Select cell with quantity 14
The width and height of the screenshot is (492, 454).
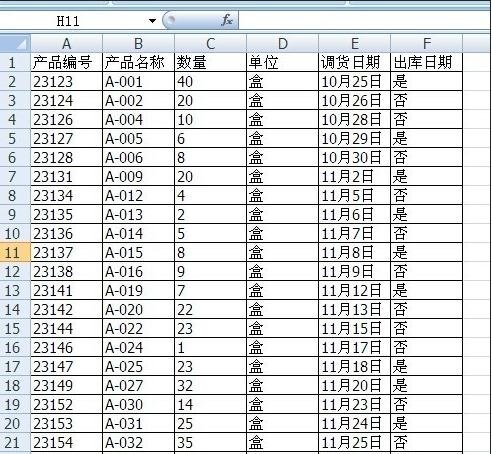211,404
